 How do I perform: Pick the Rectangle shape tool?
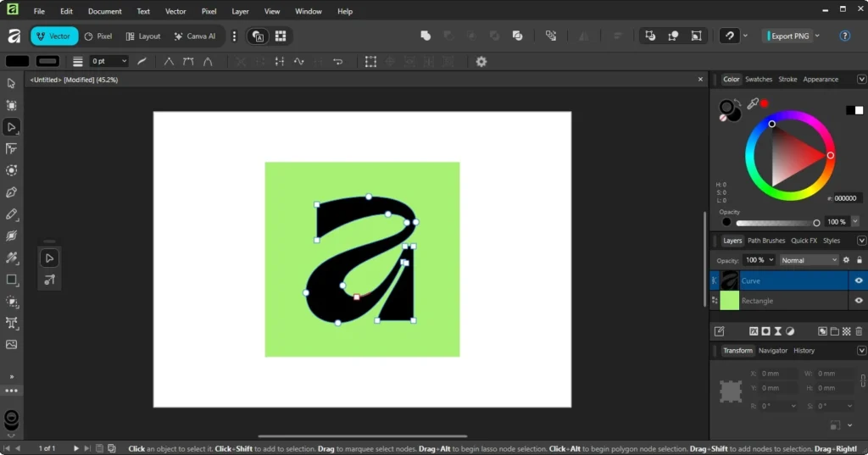(11, 280)
